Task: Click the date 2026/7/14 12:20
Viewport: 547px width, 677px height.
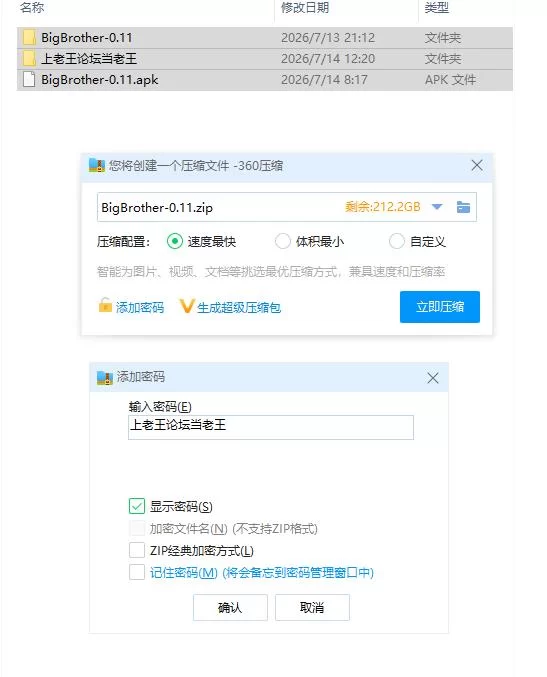Action: (328, 58)
